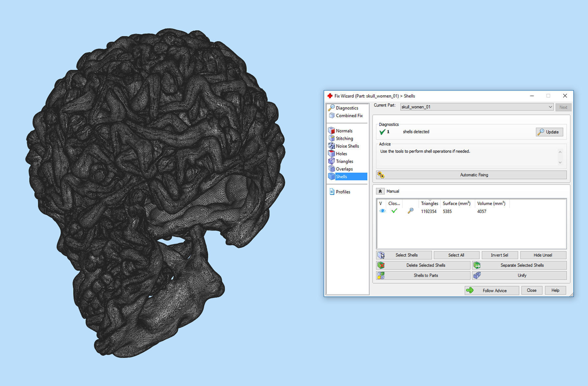Update the shell diagnostics
This screenshot has width=588, height=386.
click(549, 132)
